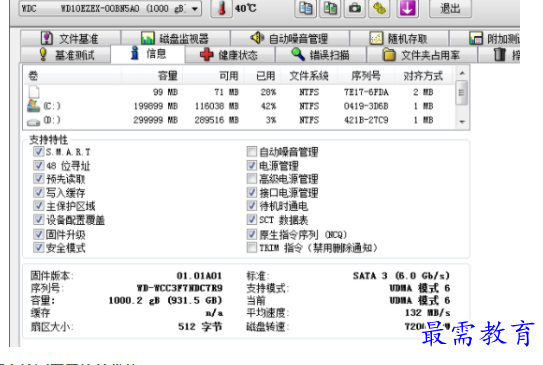Switch to the 文件夹占用率 tab
Image resolution: width=543 pixels, height=365 pixels.
(x=422, y=55)
